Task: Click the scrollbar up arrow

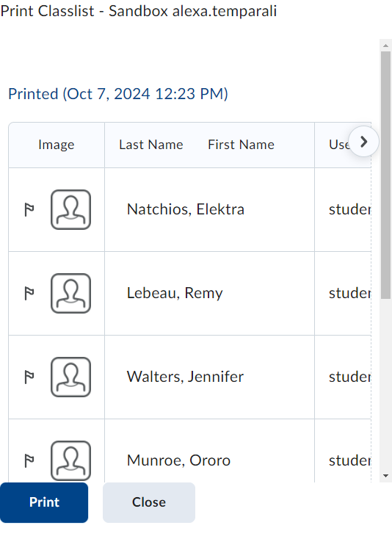Action: [x=385, y=46]
